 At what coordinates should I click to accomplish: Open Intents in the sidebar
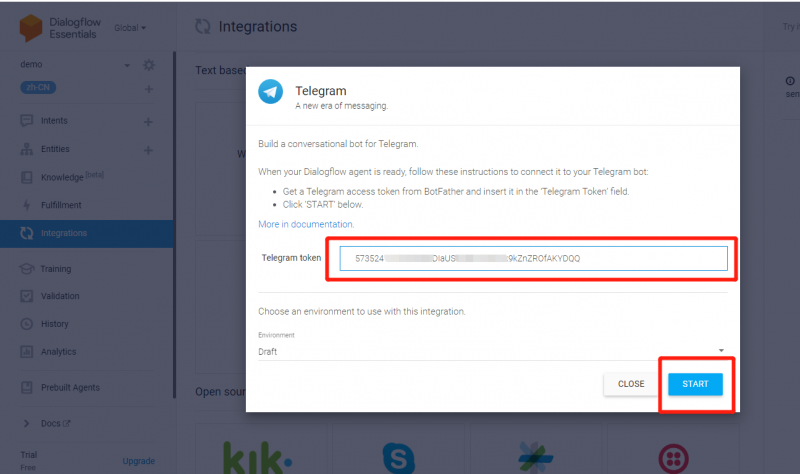click(x=54, y=120)
